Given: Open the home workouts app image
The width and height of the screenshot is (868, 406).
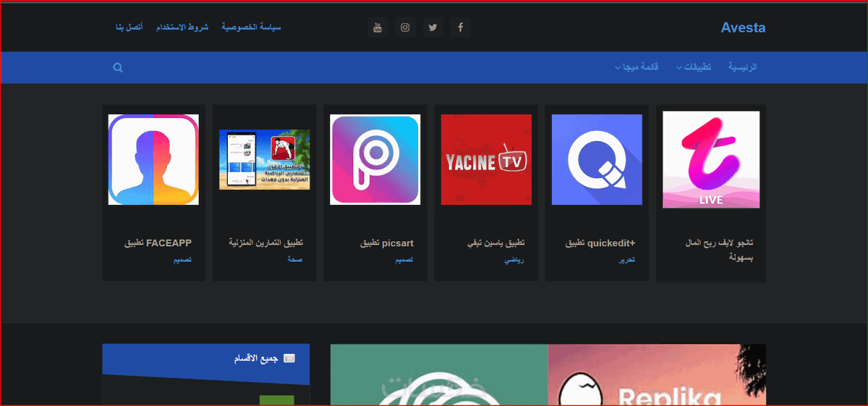Looking at the screenshot, I should pyautogui.click(x=265, y=159).
